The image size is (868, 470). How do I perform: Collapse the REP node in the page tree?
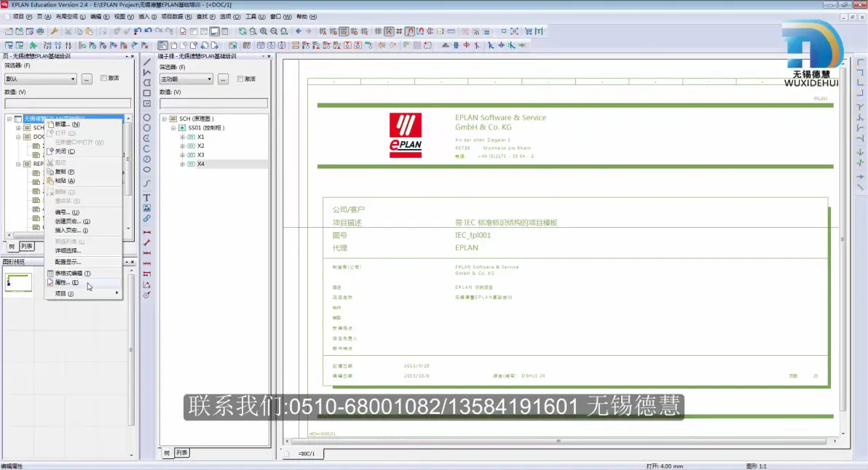point(18,164)
